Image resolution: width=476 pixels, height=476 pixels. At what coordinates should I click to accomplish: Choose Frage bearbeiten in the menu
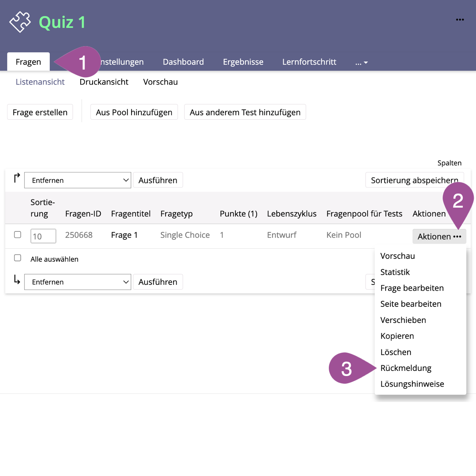point(412,288)
